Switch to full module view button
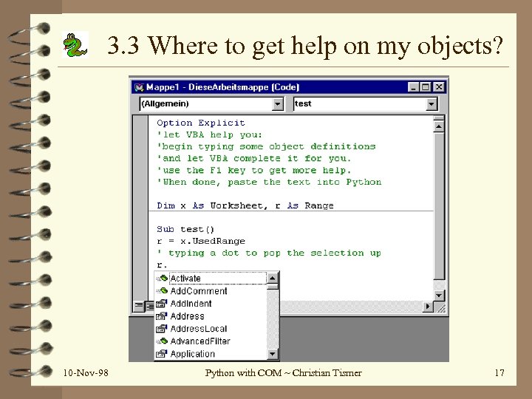This screenshot has width=532, height=399. [x=149, y=307]
